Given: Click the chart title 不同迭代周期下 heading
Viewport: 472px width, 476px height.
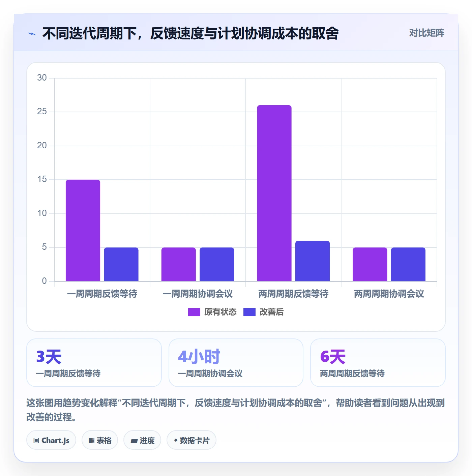Looking at the screenshot, I should (x=190, y=33).
